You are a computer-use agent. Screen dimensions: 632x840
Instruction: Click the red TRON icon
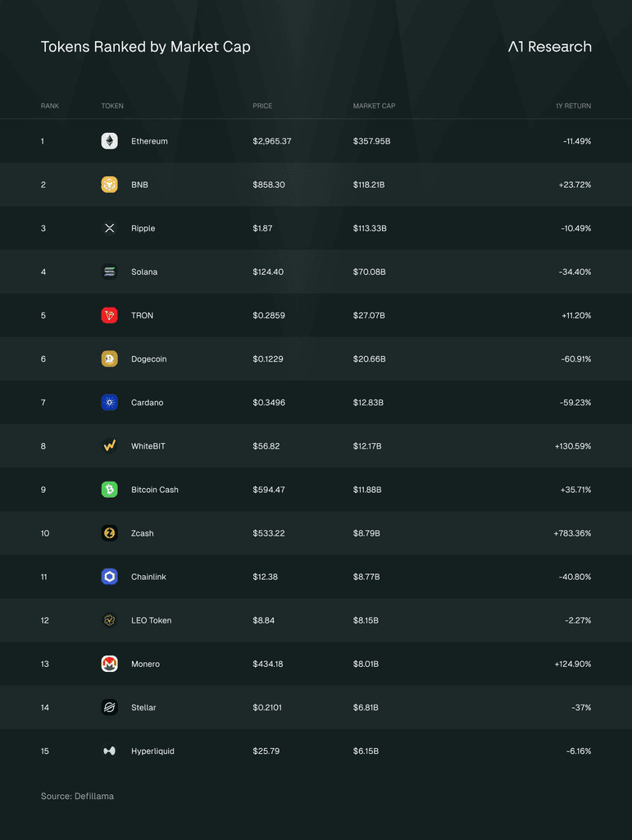point(109,315)
